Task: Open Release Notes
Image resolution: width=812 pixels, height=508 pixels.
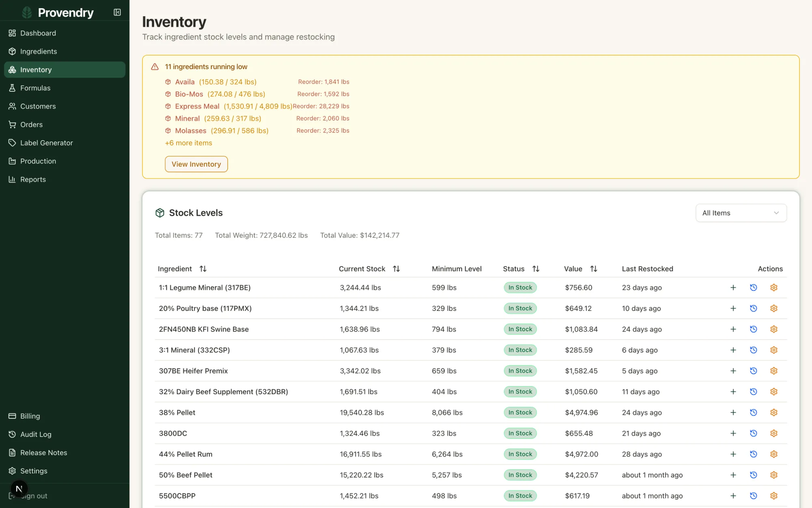Action: 65,452
